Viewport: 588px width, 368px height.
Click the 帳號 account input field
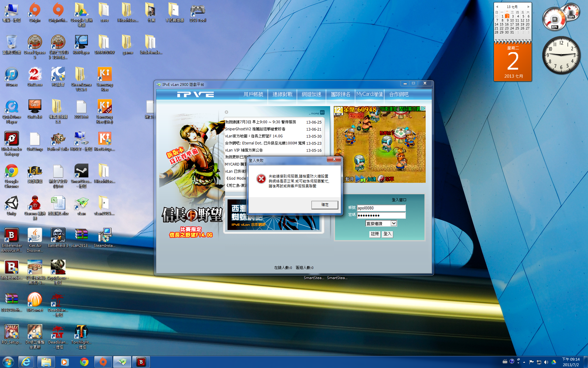[381, 208]
